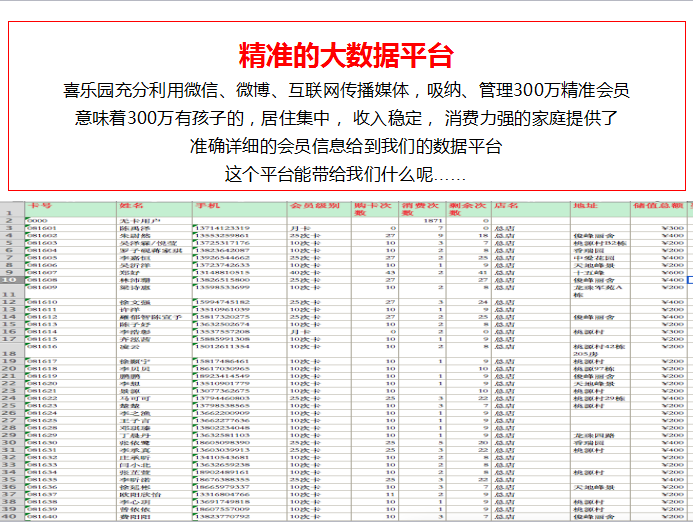Click phone cell 18012611384
The height and width of the screenshot is (522, 693).
tap(240, 350)
